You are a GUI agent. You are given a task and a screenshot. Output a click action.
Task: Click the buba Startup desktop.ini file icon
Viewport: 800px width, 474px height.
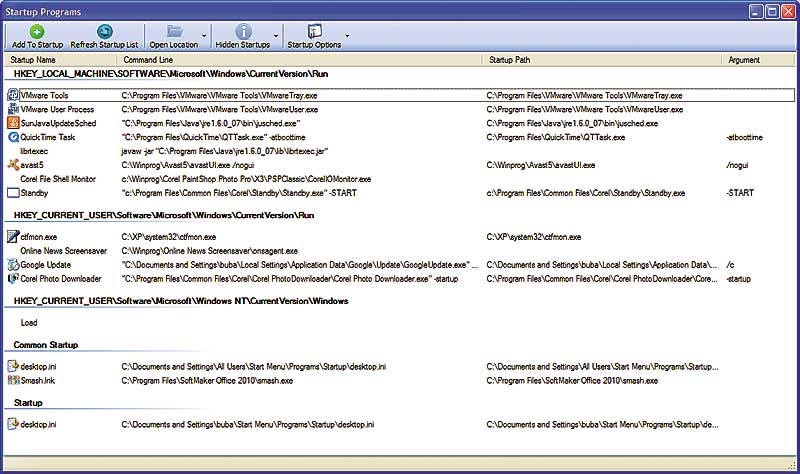(x=13, y=424)
